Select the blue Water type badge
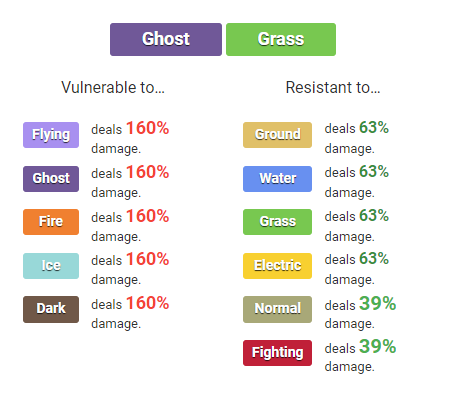 tap(277, 179)
